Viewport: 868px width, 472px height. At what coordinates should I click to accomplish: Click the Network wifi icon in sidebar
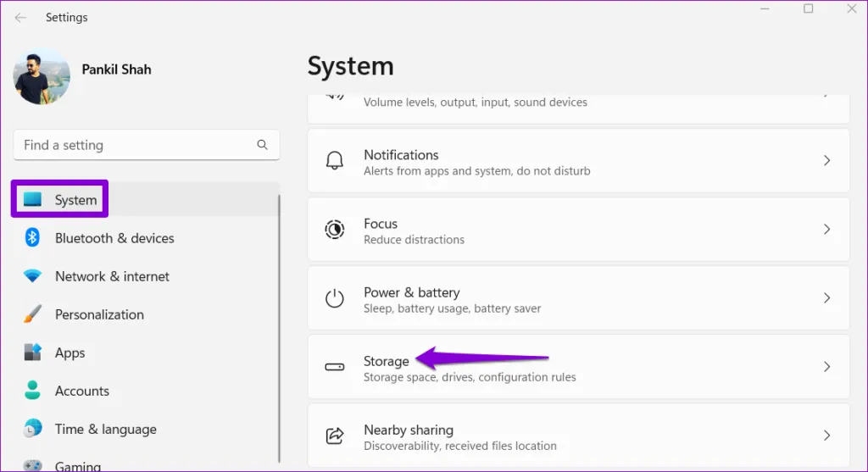click(32, 276)
